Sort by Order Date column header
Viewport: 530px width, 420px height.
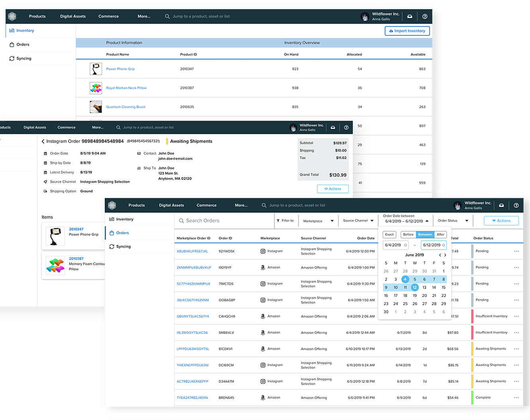[x=366, y=238]
